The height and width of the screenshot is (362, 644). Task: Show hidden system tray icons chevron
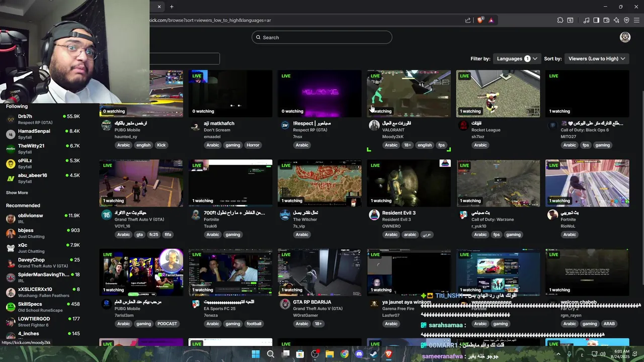[x=558, y=354]
